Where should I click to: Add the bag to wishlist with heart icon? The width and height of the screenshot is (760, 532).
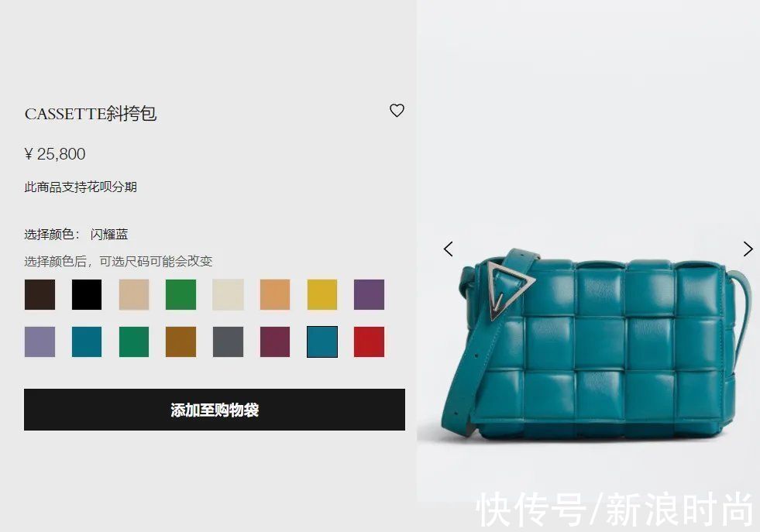point(397,111)
